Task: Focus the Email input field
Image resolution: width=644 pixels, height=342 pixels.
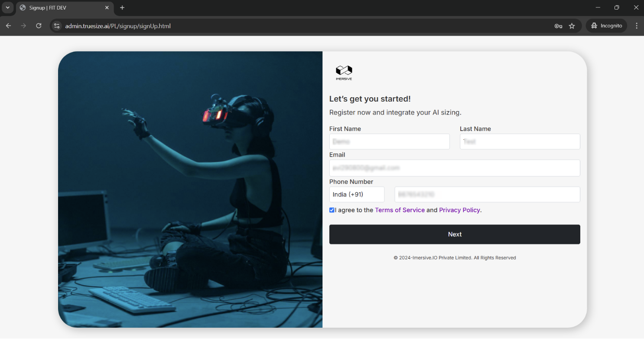Action: click(x=455, y=168)
